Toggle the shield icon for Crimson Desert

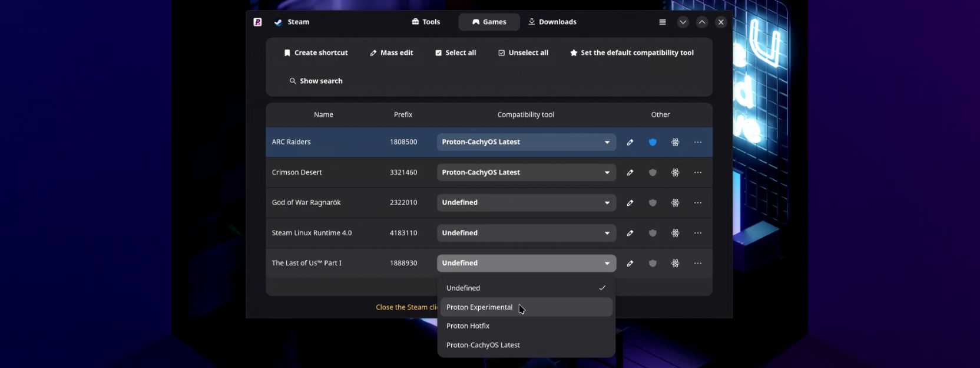[653, 173]
